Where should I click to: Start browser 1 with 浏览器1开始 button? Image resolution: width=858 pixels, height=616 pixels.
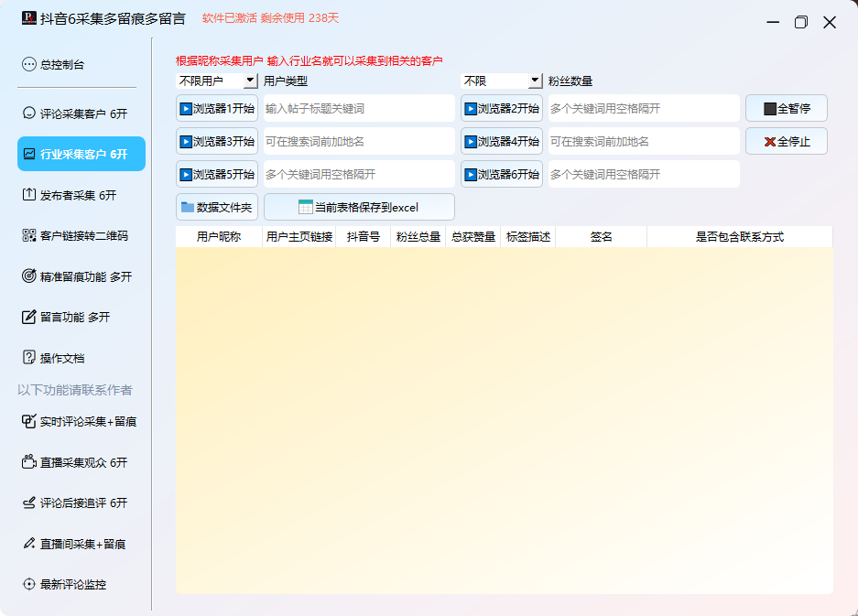pyautogui.click(x=217, y=108)
